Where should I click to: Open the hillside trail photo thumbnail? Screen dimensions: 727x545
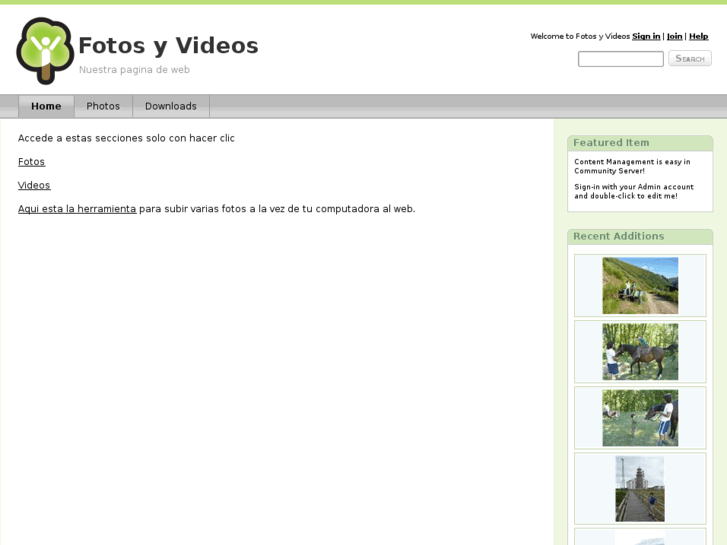[x=640, y=286]
